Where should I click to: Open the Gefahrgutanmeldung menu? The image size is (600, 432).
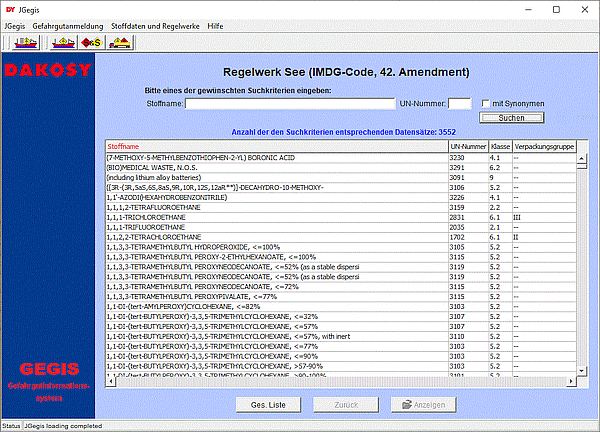pos(68,26)
